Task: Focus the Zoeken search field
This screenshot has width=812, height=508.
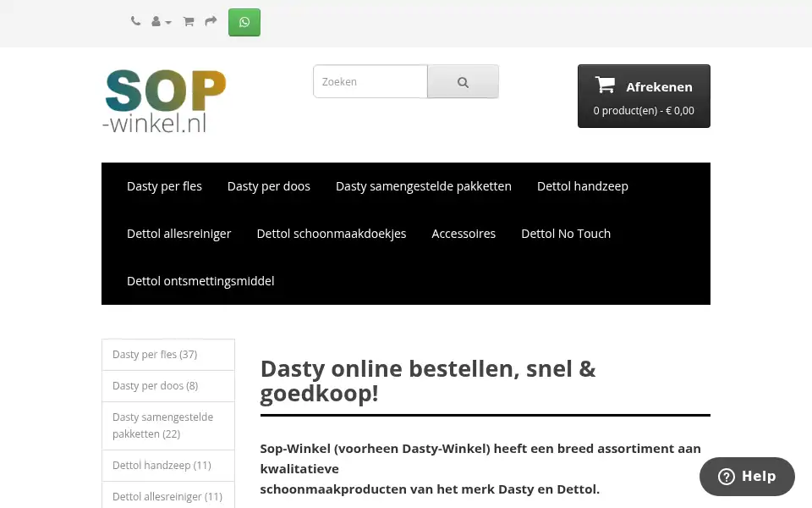Action: (370, 81)
